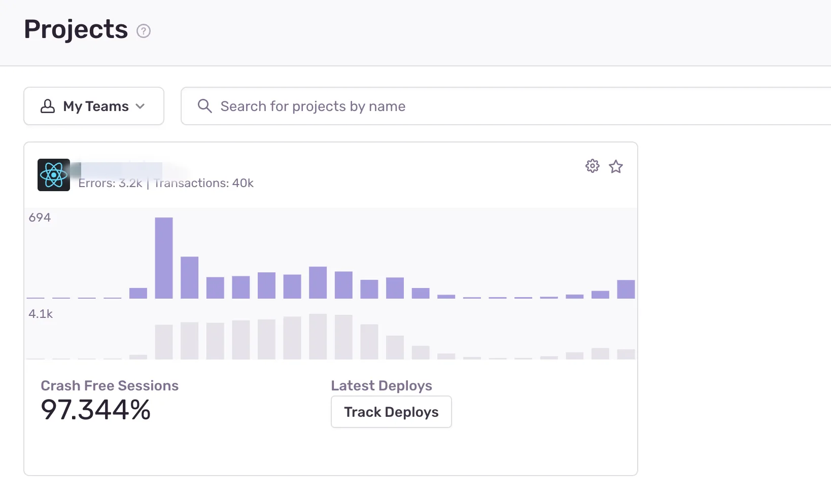Select the last purple errors bar
Viewport: 831px width, 504px height.
(x=626, y=289)
